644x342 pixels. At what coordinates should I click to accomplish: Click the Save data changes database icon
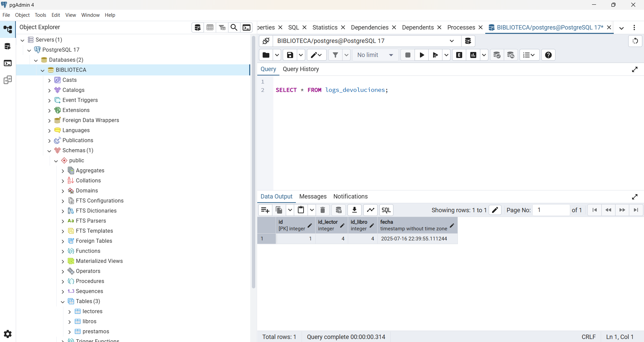coord(339,210)
